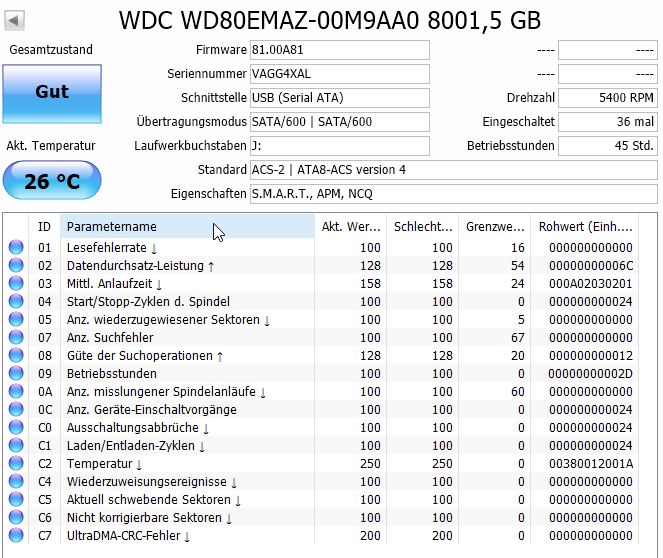Click the status orb for Güte der Suchoperationen

[16, 355]
